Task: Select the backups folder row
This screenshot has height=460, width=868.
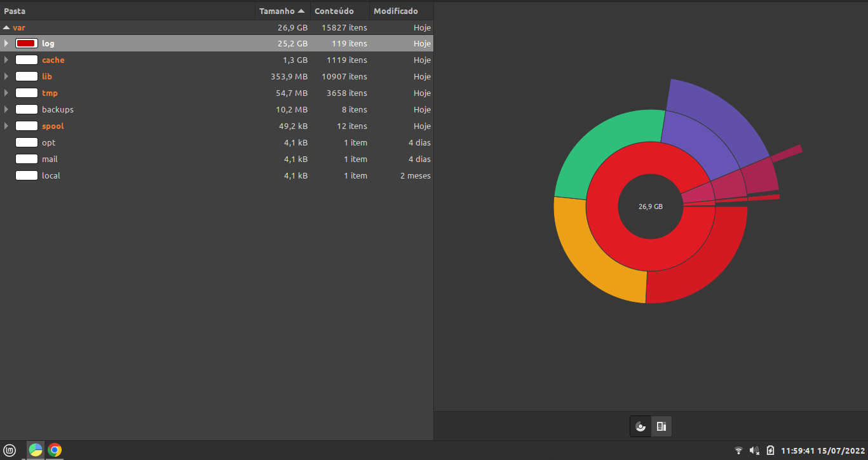Action: tap(58, 109)
